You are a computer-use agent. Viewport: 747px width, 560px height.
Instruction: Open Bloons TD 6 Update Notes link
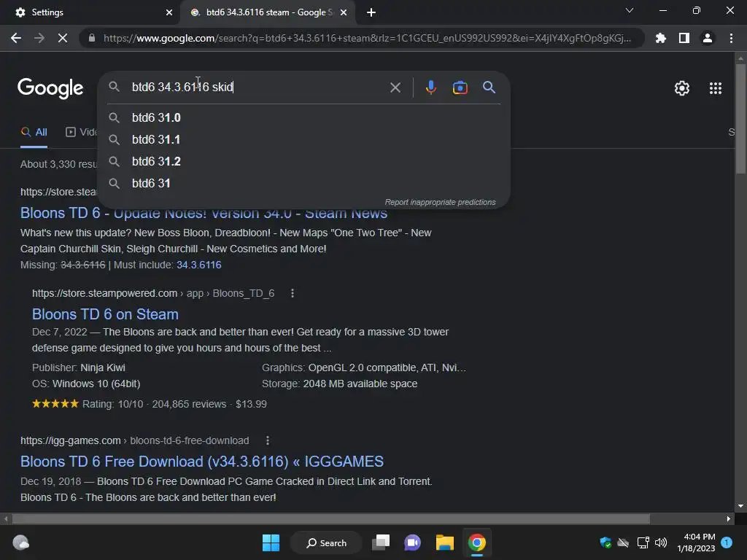click(204, 213)
